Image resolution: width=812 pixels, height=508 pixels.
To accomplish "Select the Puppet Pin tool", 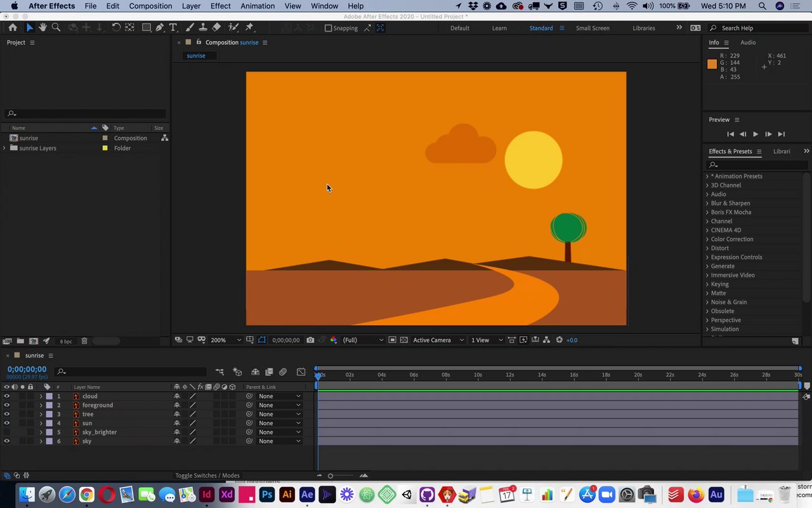I will click(x=249, y=28).
